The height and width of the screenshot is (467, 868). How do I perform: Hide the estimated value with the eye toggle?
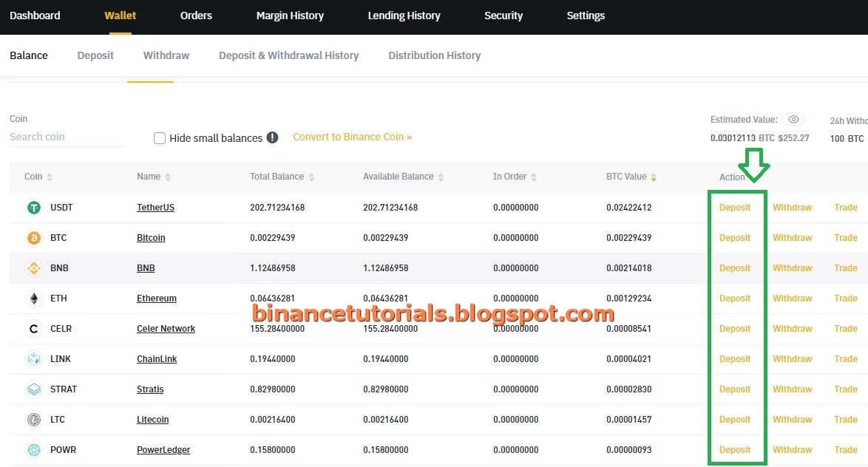point(793,119)
